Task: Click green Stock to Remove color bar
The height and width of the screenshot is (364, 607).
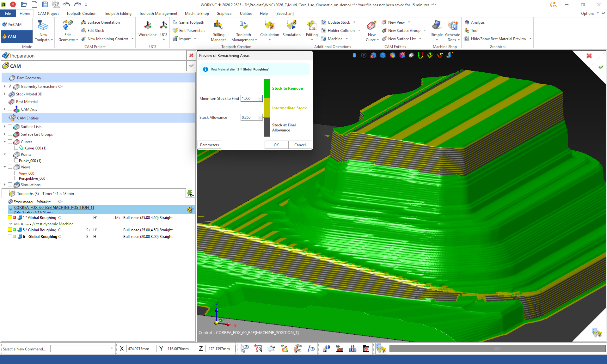Action: click(x=267, y=88)
